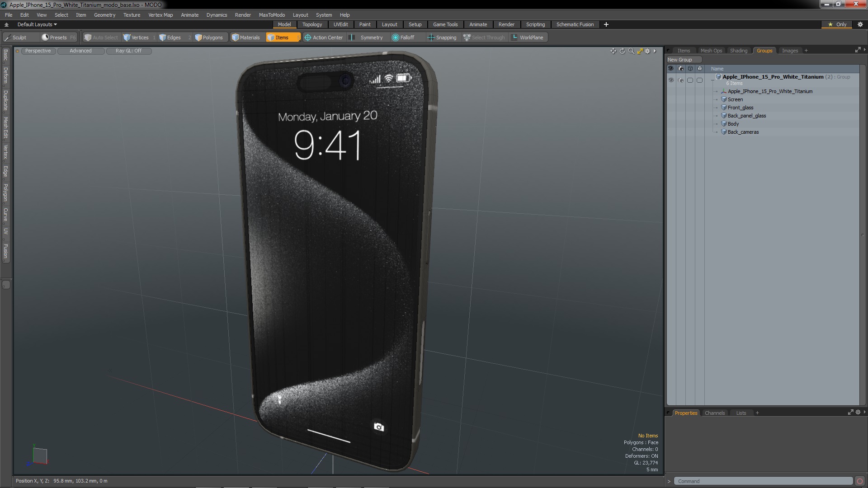Click the viewport zoom magnifier icon
868x488 pixels.
tap(631, 51)
